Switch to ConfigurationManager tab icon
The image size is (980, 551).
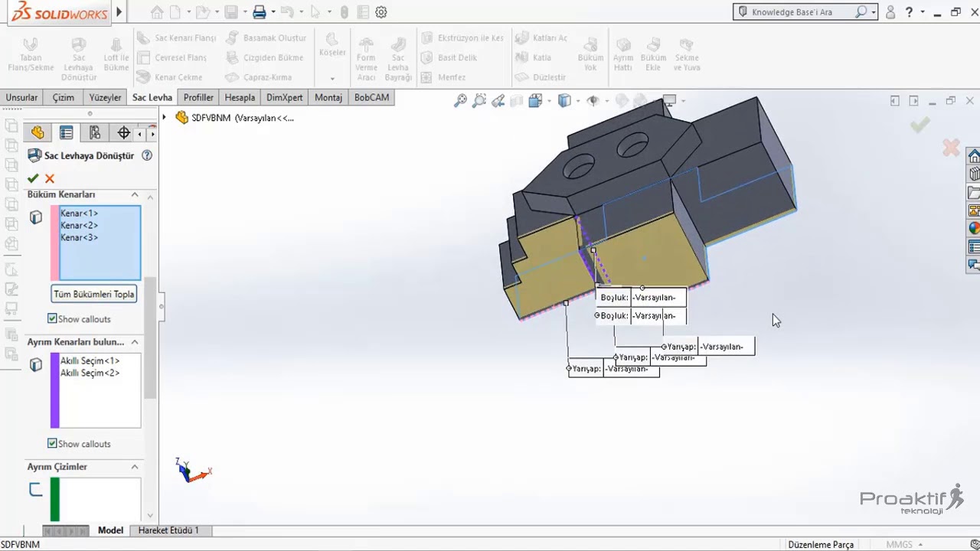point(95,133)
